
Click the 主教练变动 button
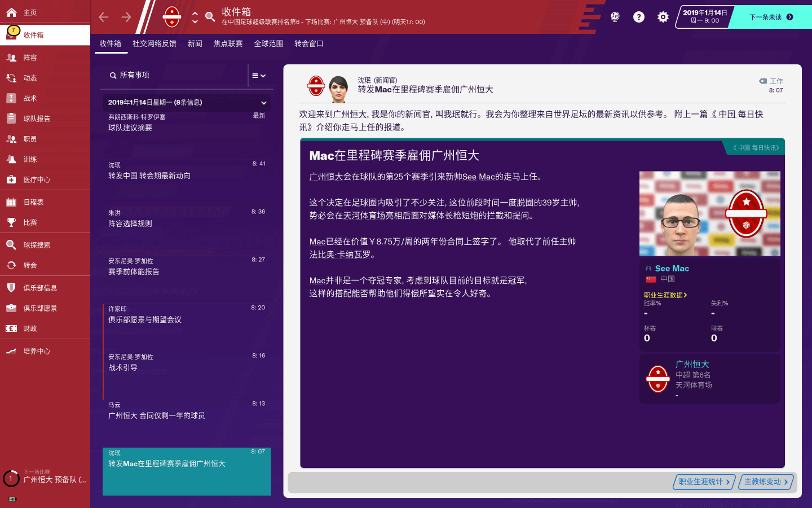point(766,481)
